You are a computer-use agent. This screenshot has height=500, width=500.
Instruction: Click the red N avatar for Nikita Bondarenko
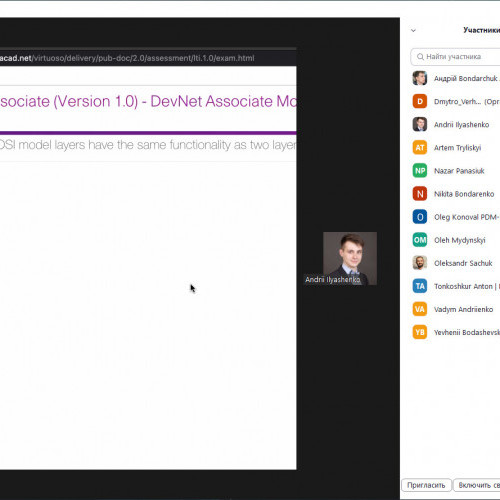(x=420, y=194)
